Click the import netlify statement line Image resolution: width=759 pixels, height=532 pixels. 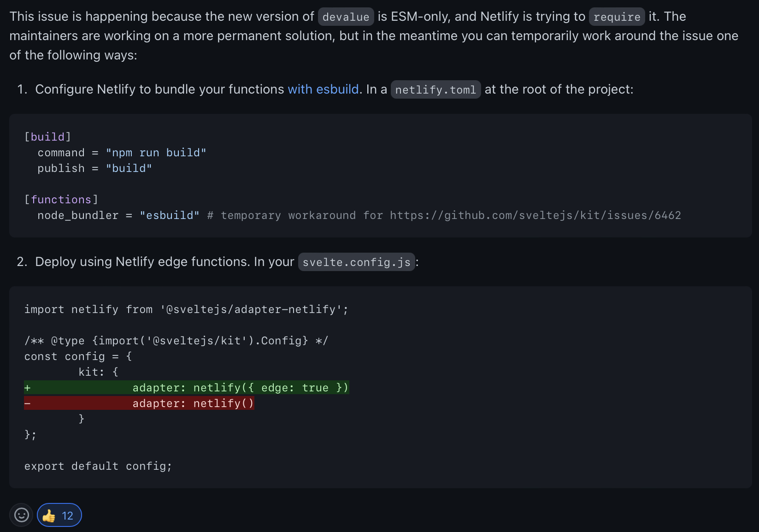pyautogui.click(x=186, y=309)
